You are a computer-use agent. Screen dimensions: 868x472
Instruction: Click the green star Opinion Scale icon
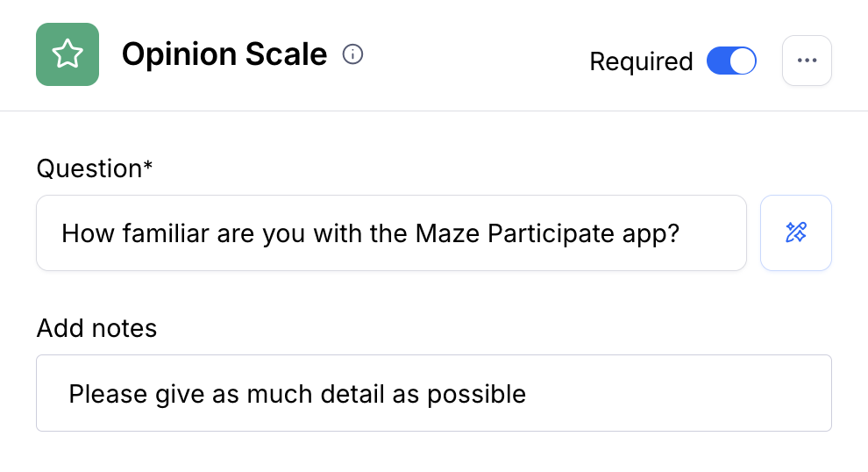[68, 54]
